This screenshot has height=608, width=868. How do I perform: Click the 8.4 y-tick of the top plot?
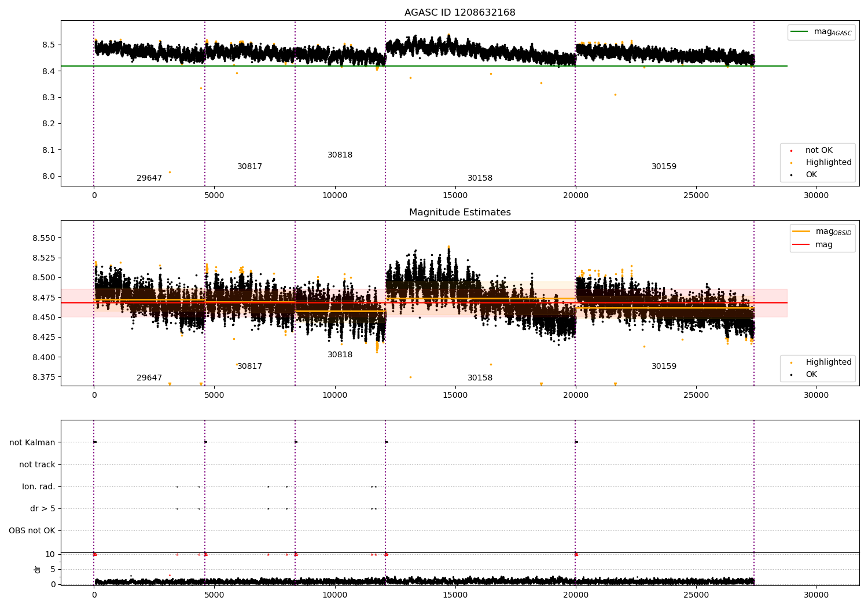coord(49,71)
